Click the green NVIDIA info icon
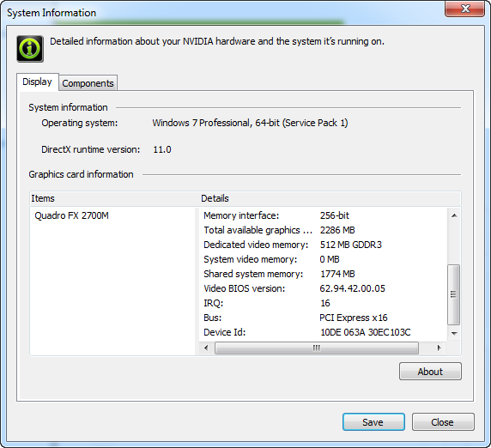This screenshot has width=491, height=448. click(30, 49)
